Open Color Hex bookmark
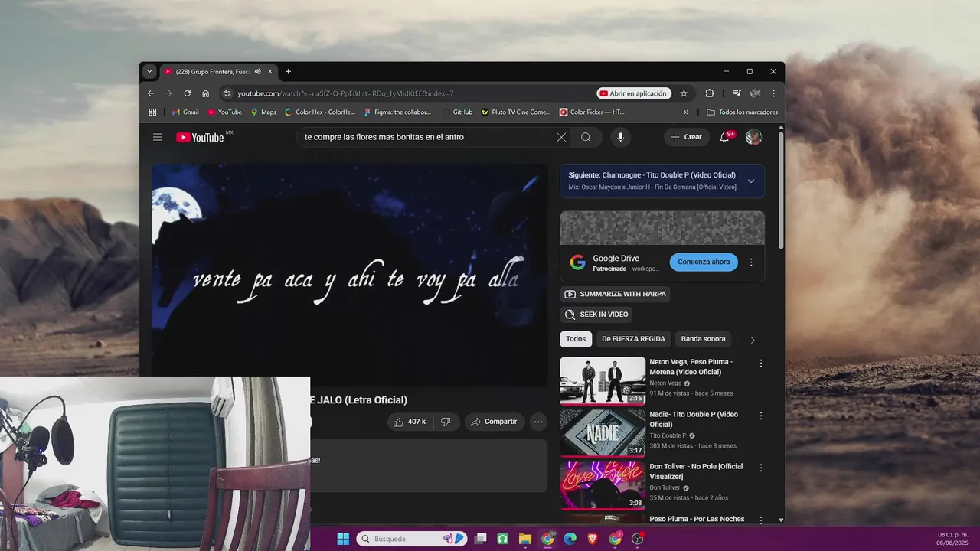 pyautogui.click(x=320, y=112)
